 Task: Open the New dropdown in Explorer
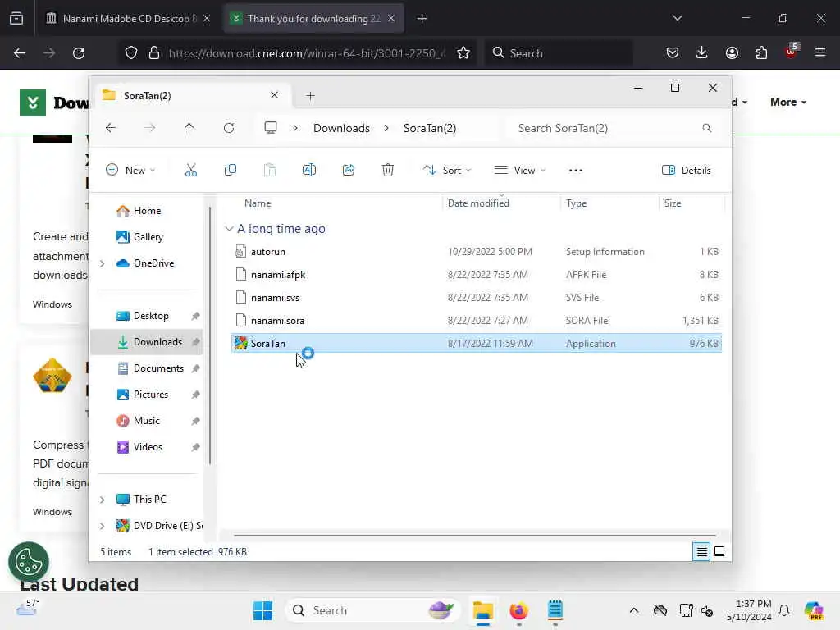[130, 171]
